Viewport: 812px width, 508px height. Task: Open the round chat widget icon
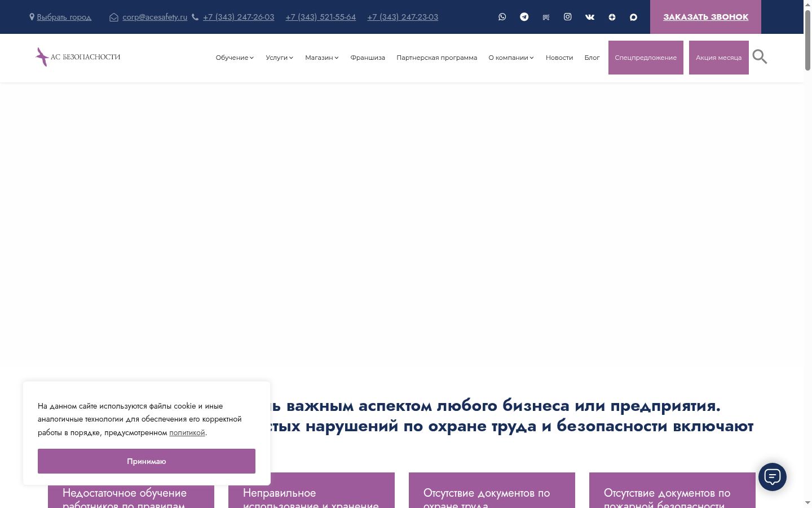click(x=773, y=477)
